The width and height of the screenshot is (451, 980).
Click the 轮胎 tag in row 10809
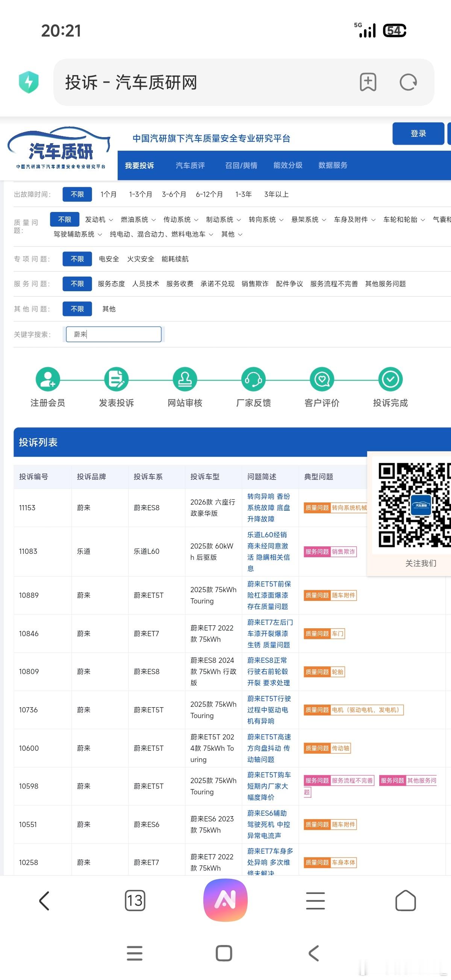[x=337, y=672]
